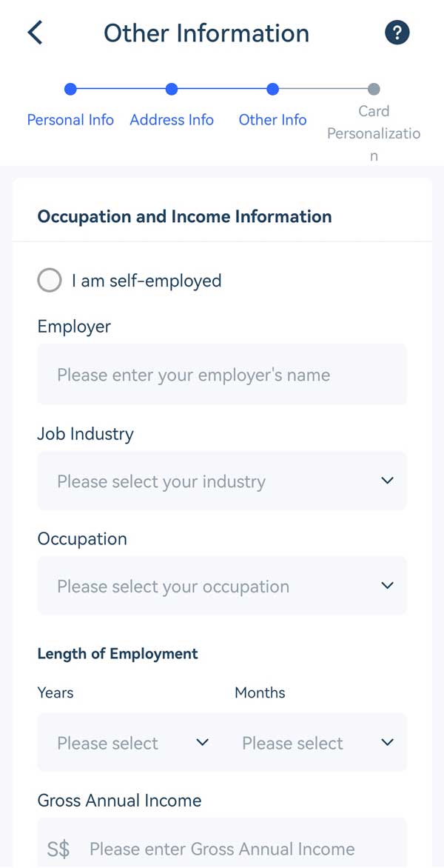The image size is (444, 868).
Task: Open the help question mark icon
Action: [x=397, y=33]
